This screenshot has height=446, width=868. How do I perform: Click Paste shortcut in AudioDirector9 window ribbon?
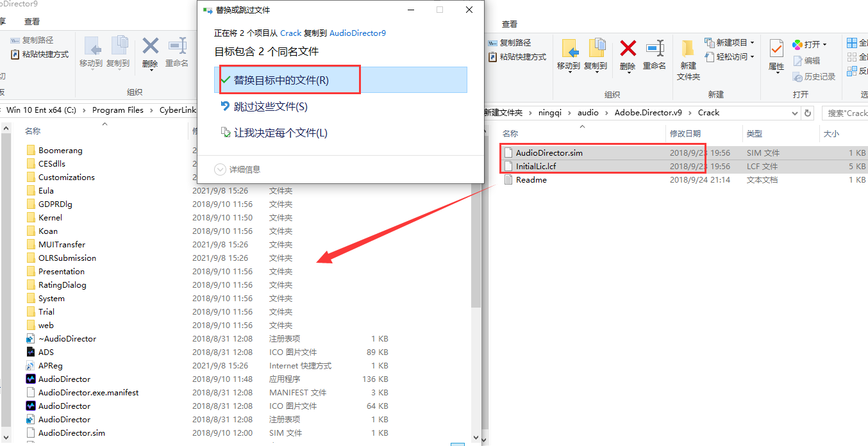(40, 54)
